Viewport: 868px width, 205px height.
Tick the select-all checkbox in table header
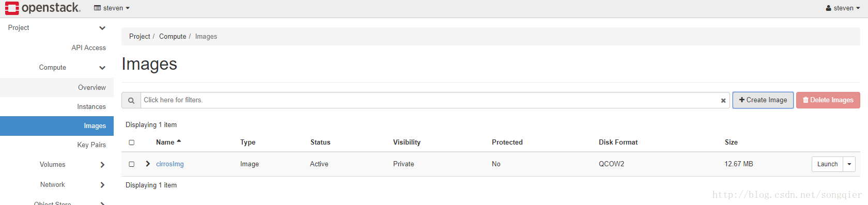tap(132, 143)
